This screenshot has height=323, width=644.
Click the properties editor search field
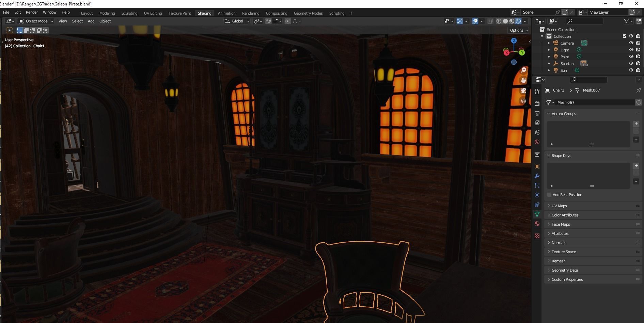point(588,80)
